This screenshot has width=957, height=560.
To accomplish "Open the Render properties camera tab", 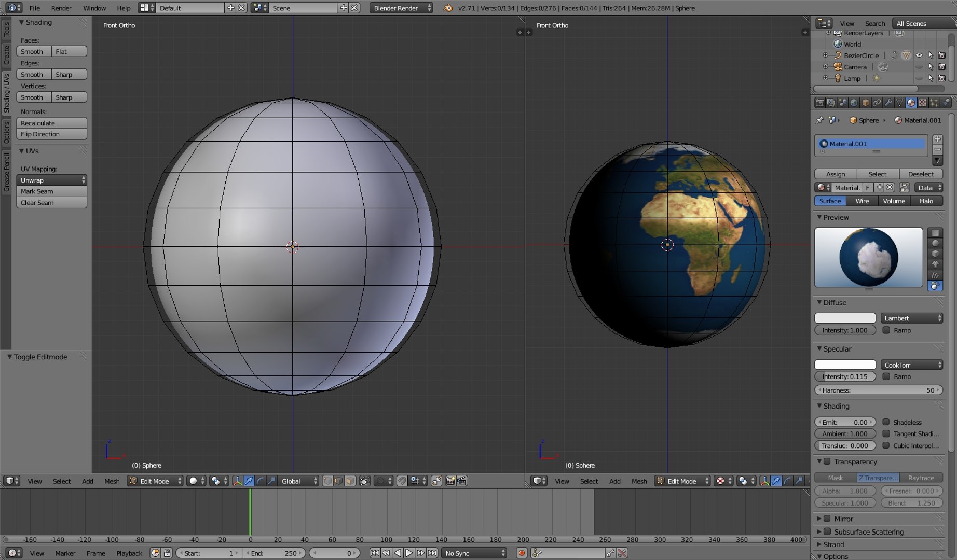I will coord(820,103).
